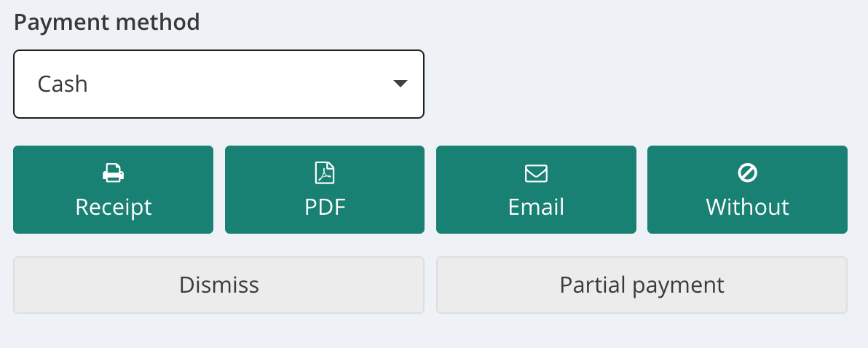This screenshot has height=348, width=868.
Task: Click the Payment method heading label
Action: coord(106,22)
